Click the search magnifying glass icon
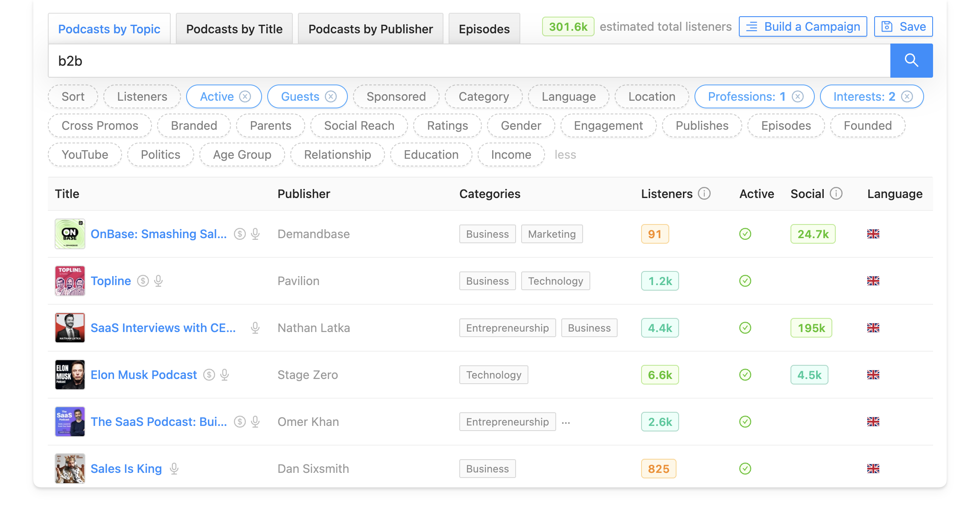The width and height of the screenshot is (980, 507). pyautogui.click(x=912, y=60)
